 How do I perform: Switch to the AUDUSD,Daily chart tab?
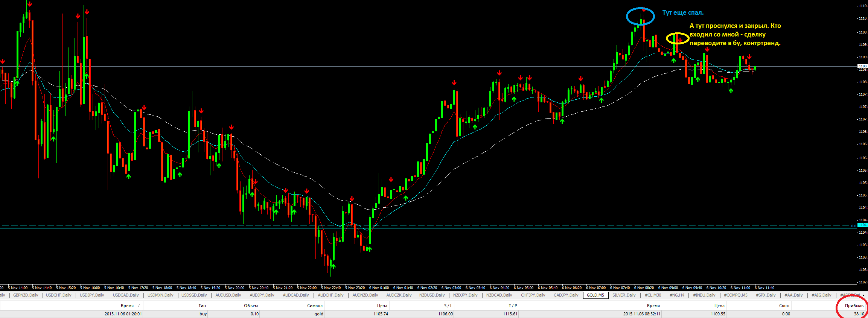pos(228,295)
